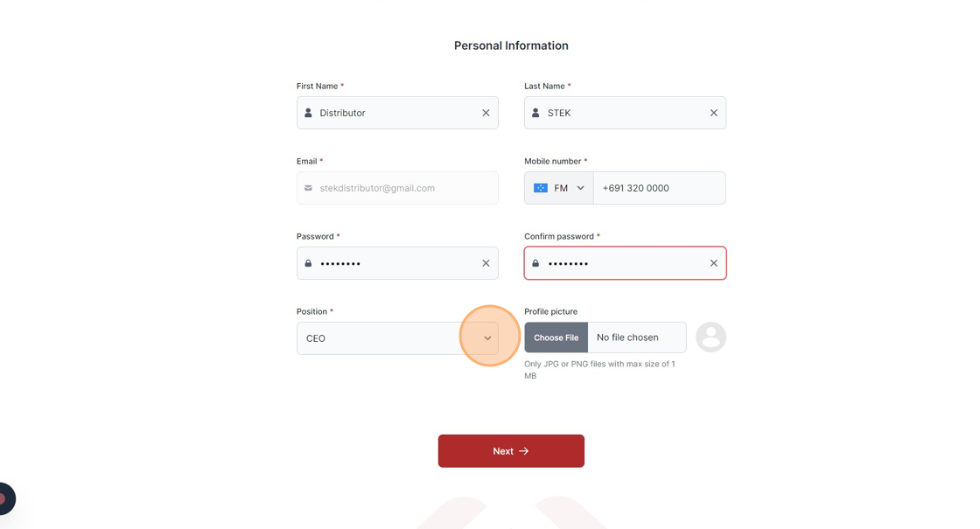Viewport: 980px width, 529px height.
Task: Focus the mobile number field +691 320 0000
Action: [x=660, y=188]
